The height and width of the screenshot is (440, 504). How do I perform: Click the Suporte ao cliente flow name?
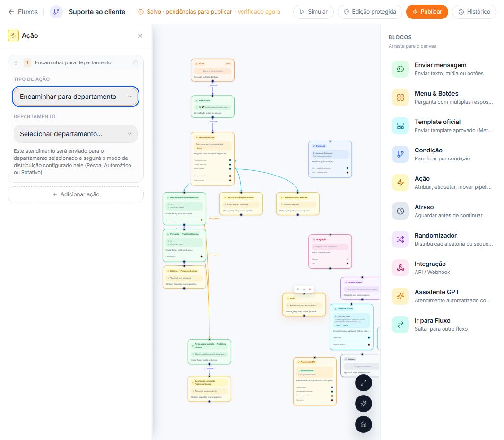tap(97, 12)
